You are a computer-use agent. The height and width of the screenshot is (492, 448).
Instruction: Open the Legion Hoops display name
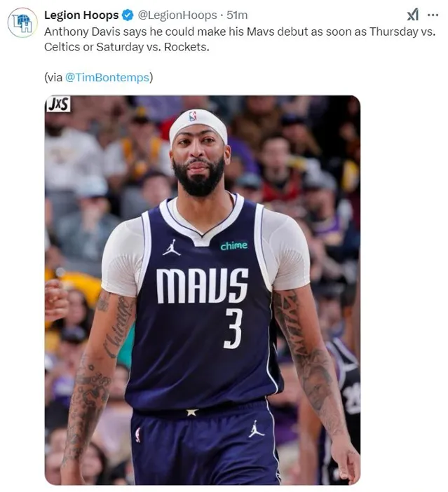pyautogui.click(x=81, y=15)
